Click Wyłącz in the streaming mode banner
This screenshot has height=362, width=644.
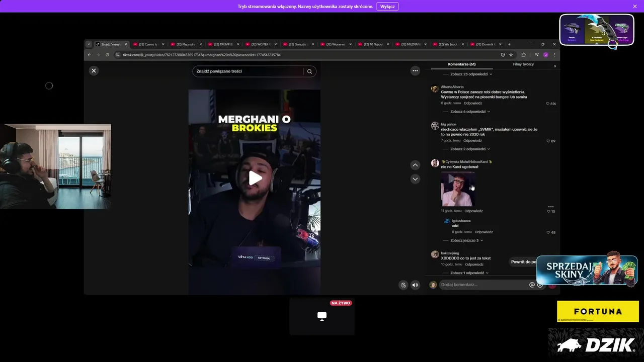pyautogui.click(x=387, y=7)
